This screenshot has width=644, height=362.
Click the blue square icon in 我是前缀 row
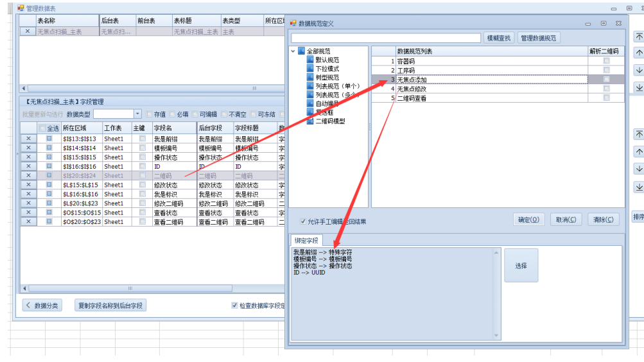(x=49, y=139)
